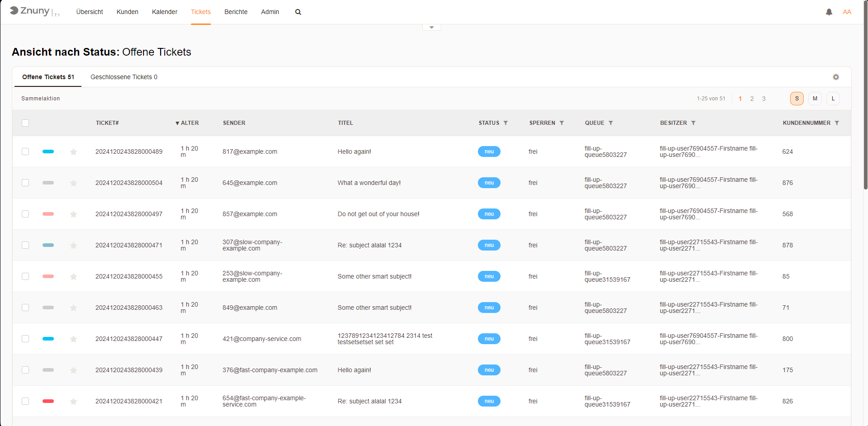Go to page 2 of the ticket list
Screen dimensions: 868x426
752,99
